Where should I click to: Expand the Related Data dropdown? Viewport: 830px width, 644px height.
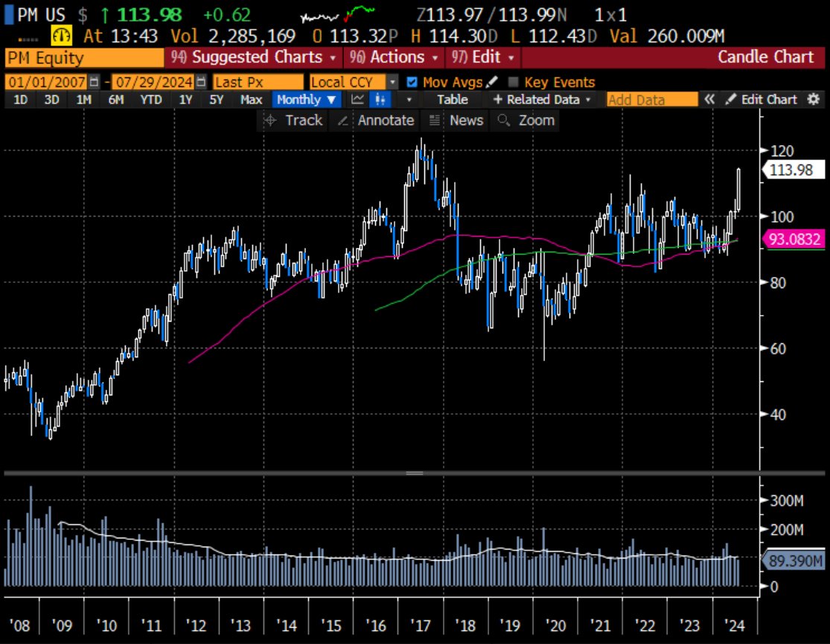pyautogui.click(x=541, y=100)
